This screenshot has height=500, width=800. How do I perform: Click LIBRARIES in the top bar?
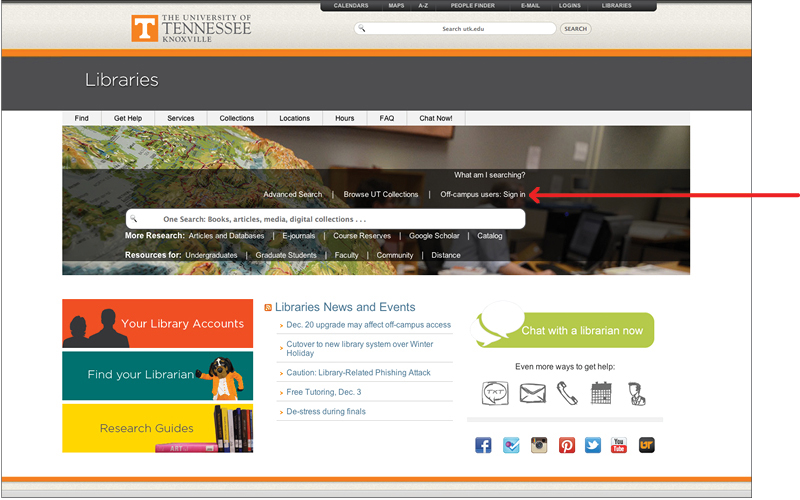(616, 6)
